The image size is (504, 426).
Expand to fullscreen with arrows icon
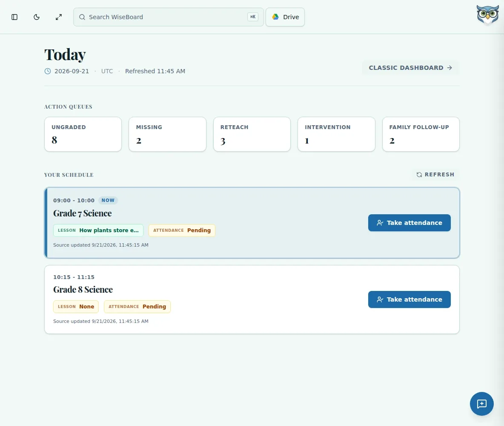pyautogui.click(x=58, y=17)
